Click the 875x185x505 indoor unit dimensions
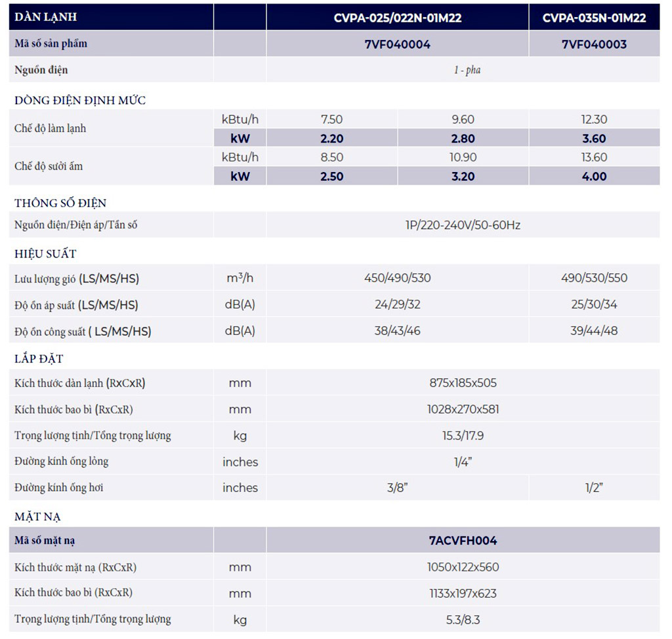This screenshot has height=639, width=672. (463, 383)
